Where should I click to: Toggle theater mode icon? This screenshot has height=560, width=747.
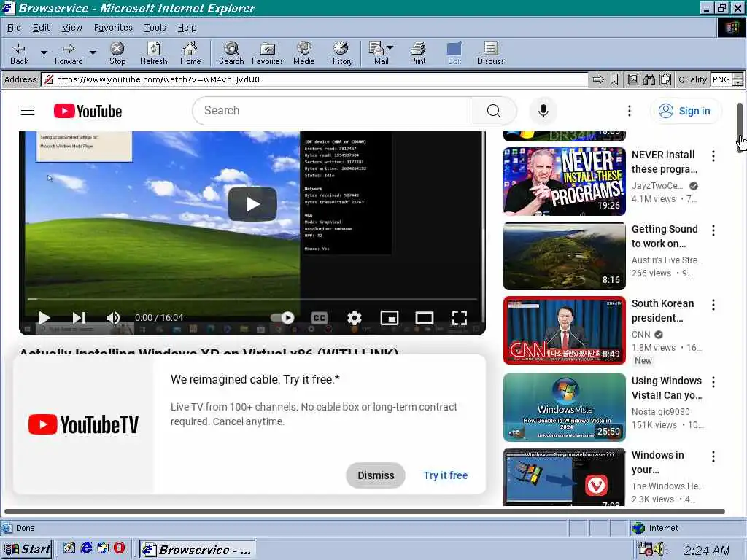[424, 318]
